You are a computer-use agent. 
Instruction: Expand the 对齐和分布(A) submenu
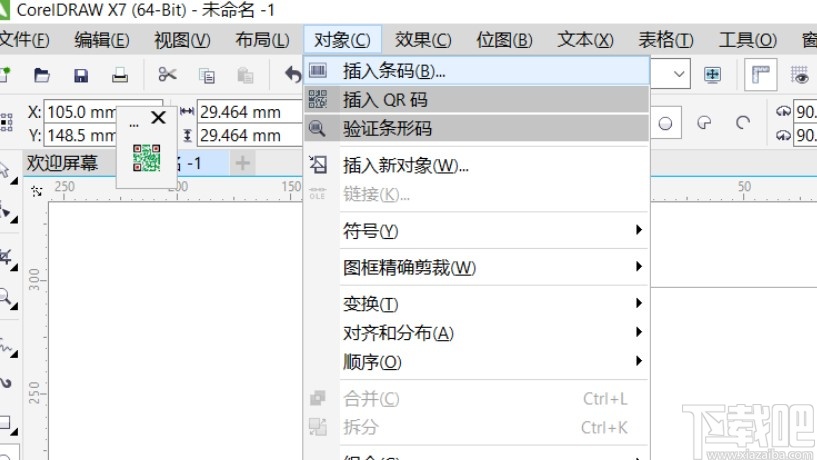476,332
